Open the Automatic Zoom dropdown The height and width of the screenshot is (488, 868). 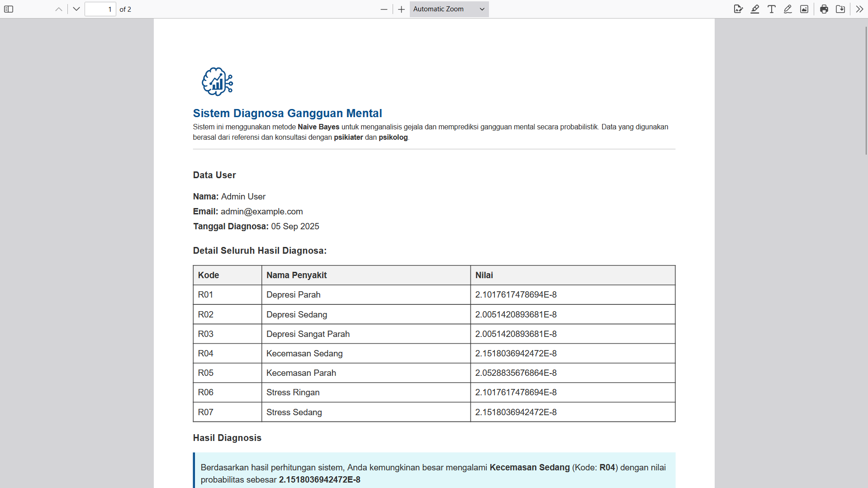449,9
